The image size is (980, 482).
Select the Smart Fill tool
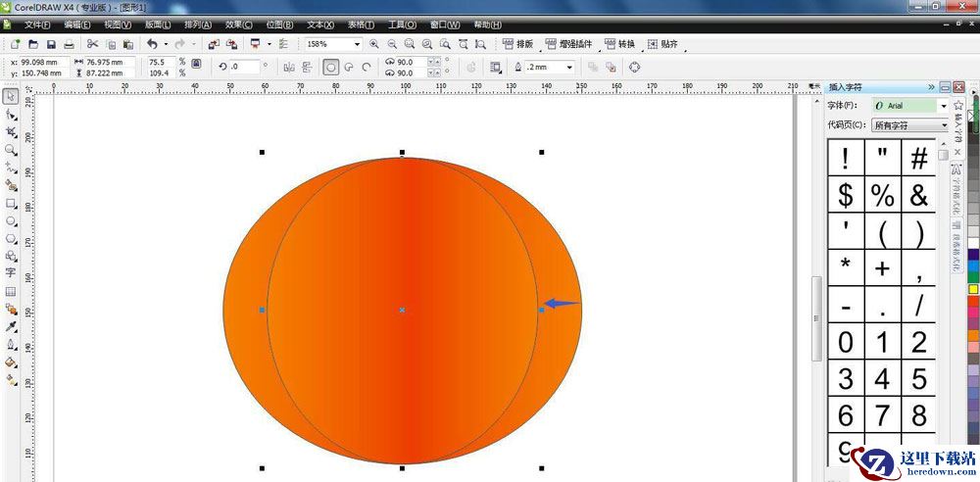11,185
